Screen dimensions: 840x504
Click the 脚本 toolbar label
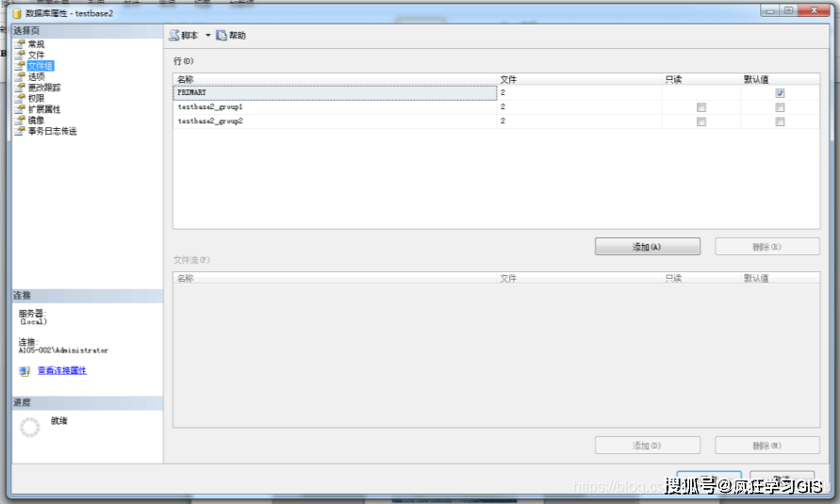[189, 35]
